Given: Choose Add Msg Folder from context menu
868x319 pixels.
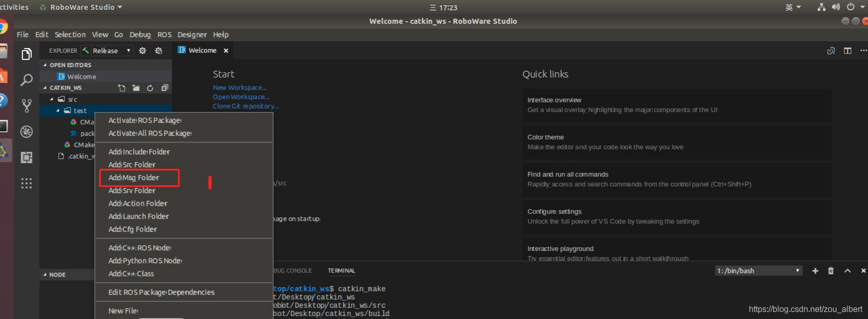Looking at the screenshot, I should pyautogui.click(x=184, y=178).
